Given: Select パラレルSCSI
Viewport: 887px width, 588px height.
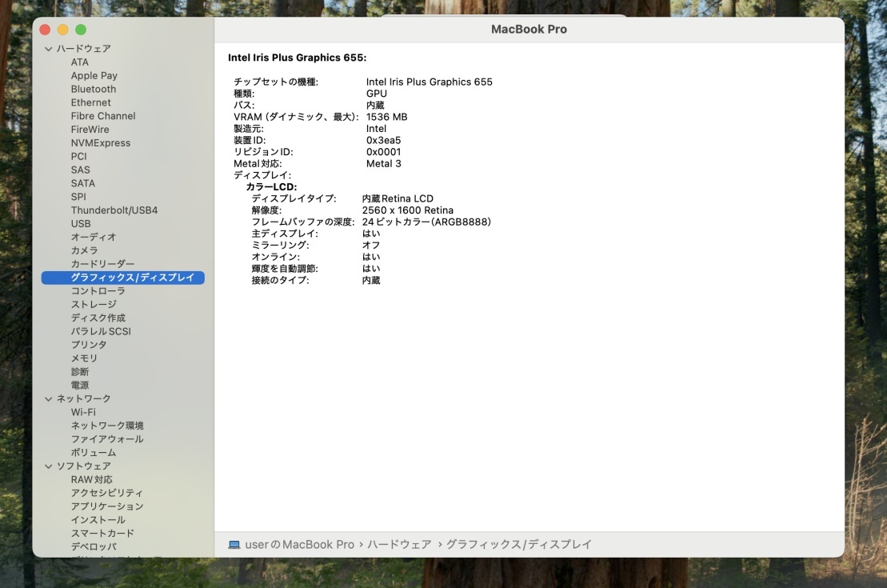Looking at the screenshot, I should (101, 332).
